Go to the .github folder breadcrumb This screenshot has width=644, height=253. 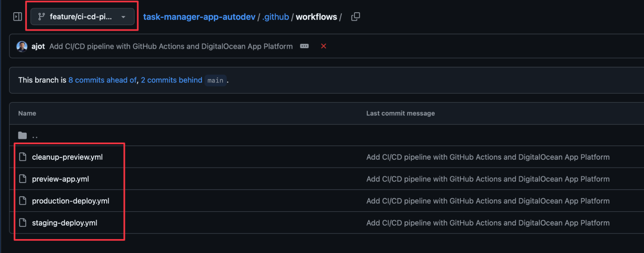pos(275,17)
